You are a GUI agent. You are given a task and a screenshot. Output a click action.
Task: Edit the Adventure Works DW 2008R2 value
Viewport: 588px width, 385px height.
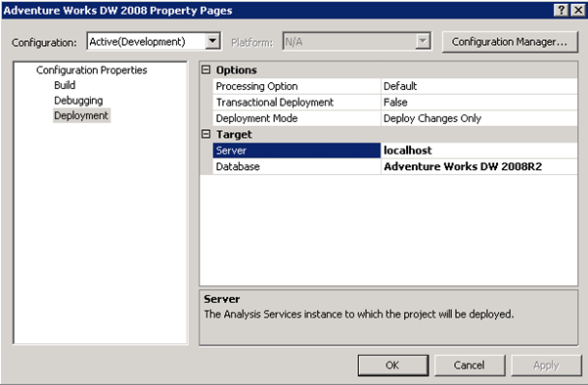pyautogui.click(x=478, y=167)
